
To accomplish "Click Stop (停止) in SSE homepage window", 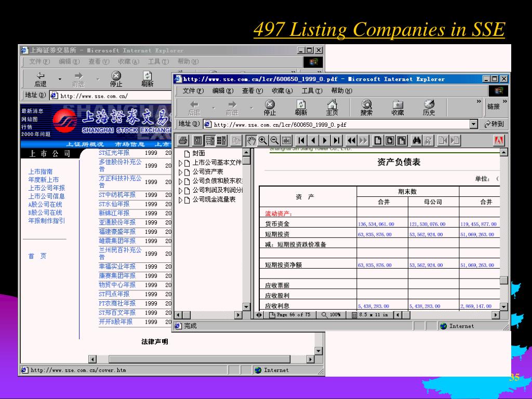I will tap(116, 79).
